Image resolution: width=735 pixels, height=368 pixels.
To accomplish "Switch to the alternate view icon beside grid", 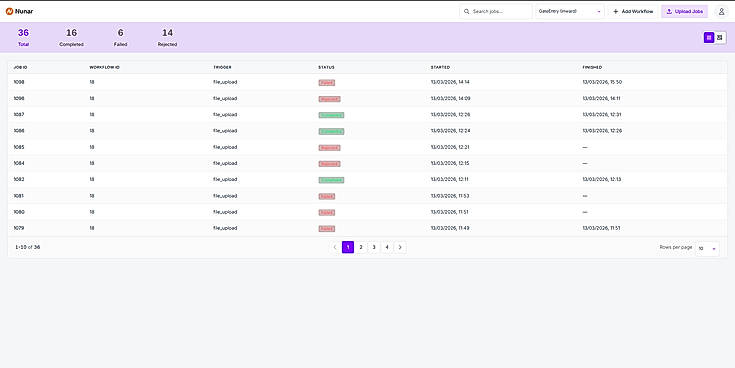I will tap(720, 38).
